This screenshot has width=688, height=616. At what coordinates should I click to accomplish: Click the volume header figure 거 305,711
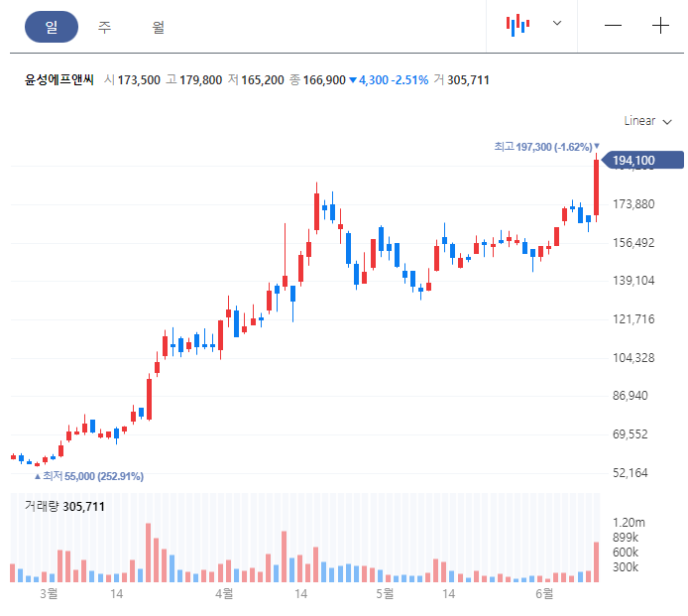pos(462,80)
